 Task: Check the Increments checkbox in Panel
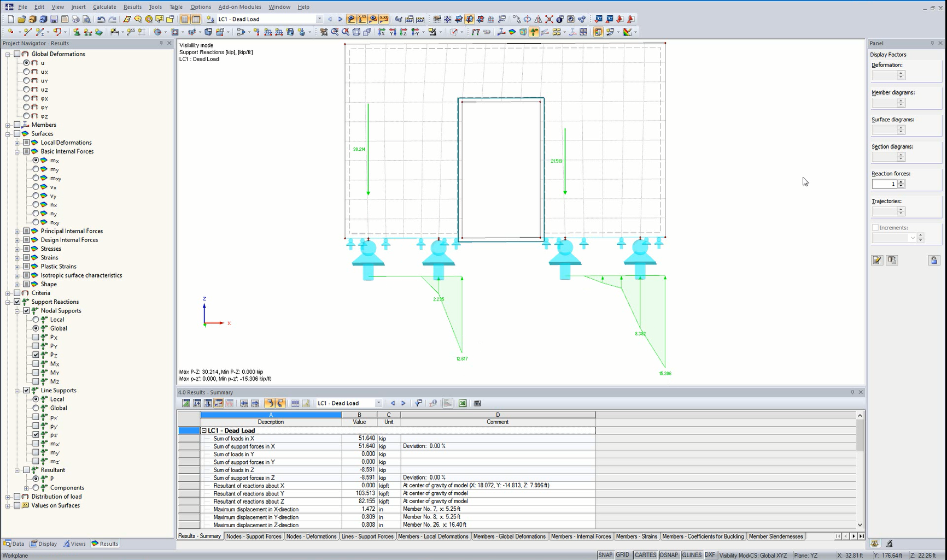click(875, 228)
